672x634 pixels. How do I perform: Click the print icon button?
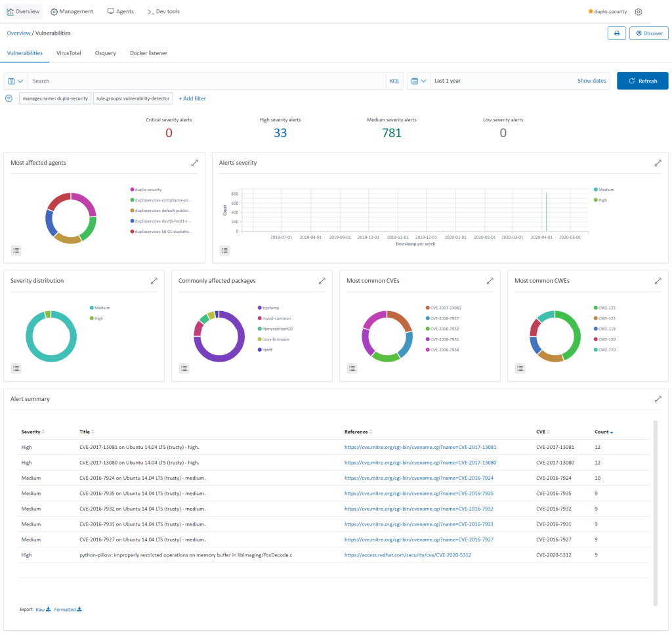[x=616, y=33]
